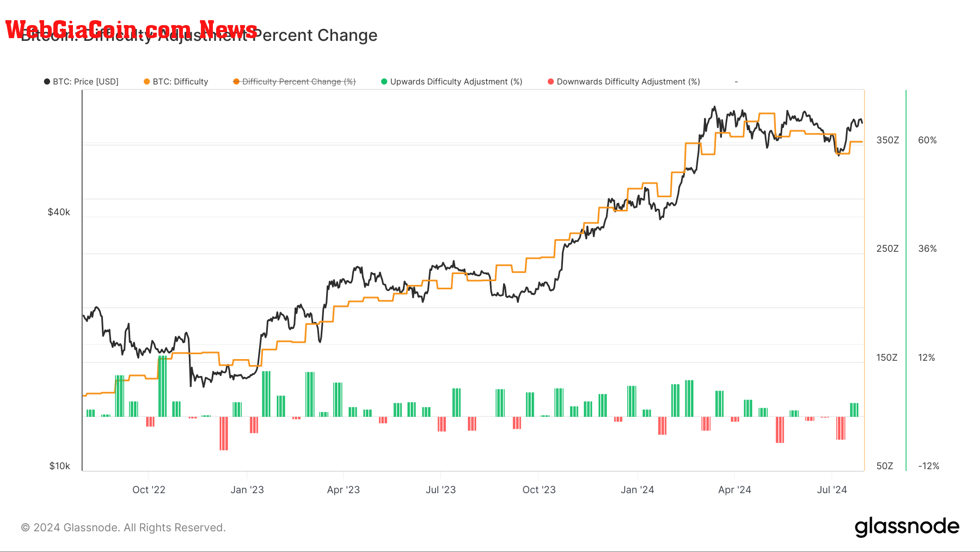The width and height of the screenshot is (980, 552).
Task: Click the tallest green bar near Oct '22
Action: click(x=162, y=386)
